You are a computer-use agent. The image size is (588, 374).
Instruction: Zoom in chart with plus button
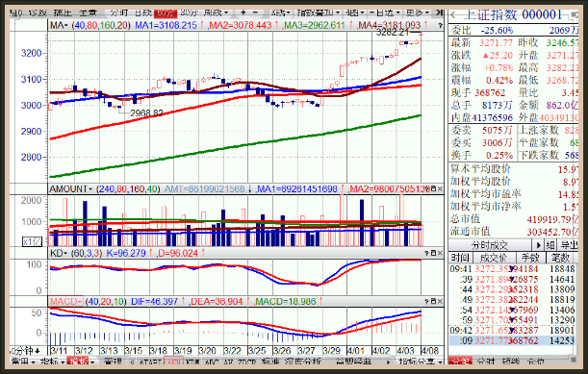click(243, 12)
